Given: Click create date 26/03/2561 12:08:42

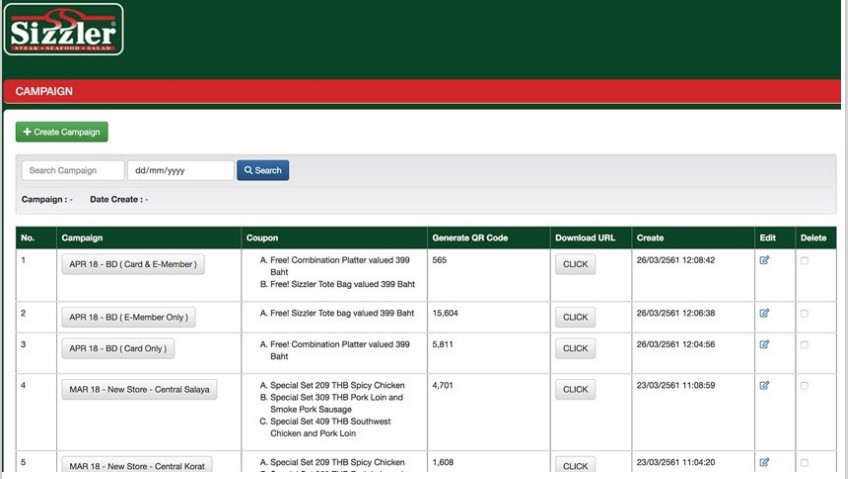Looking at the screenshot, I should point(675,260).
